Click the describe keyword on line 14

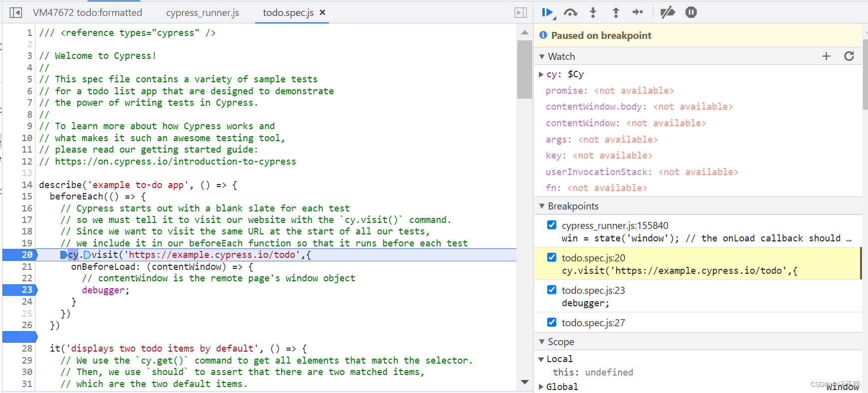coord(60,185)
